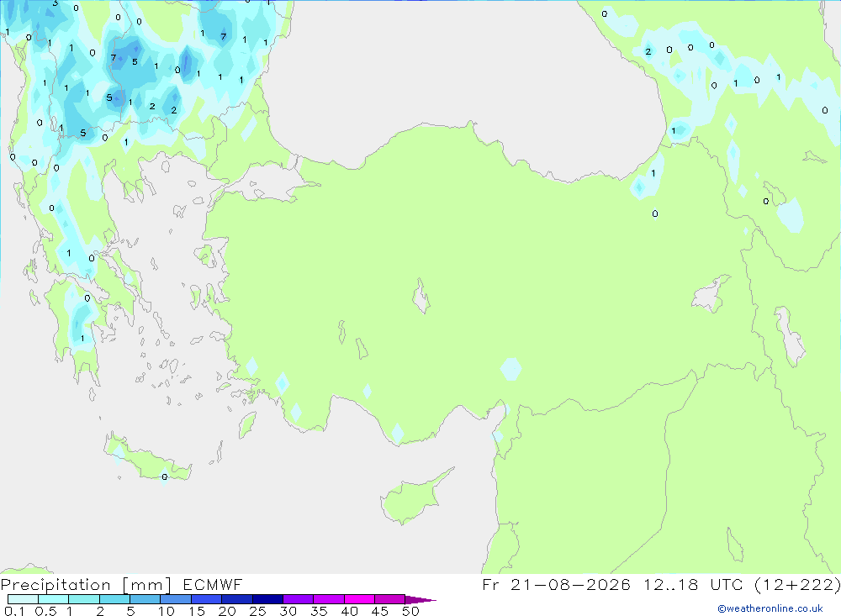841x616 pixels.
Task: Click the '0.5' legend label
Action: click(45, 611)
